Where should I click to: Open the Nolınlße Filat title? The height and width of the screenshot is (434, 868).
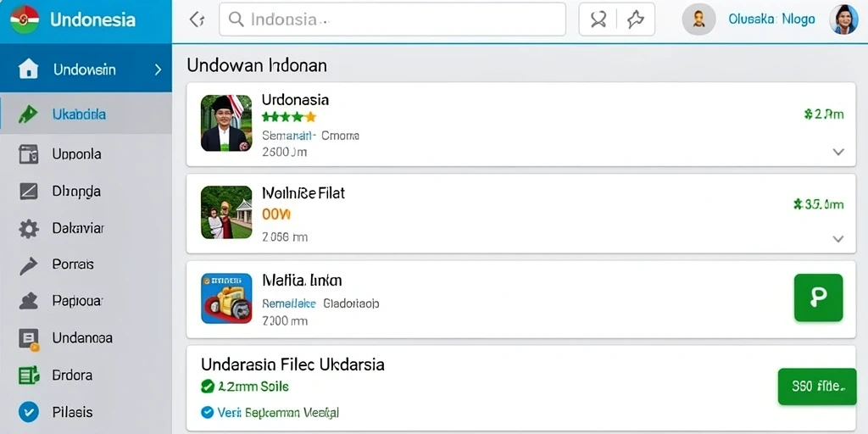303,192
